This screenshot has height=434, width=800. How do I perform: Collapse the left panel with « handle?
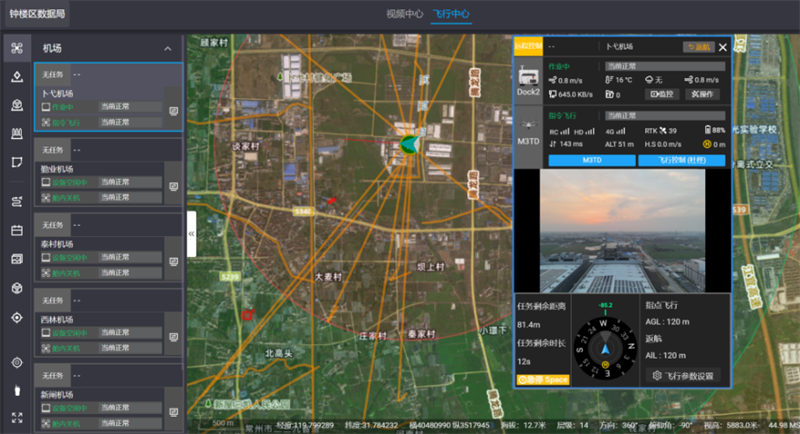[x=191, y=233]
